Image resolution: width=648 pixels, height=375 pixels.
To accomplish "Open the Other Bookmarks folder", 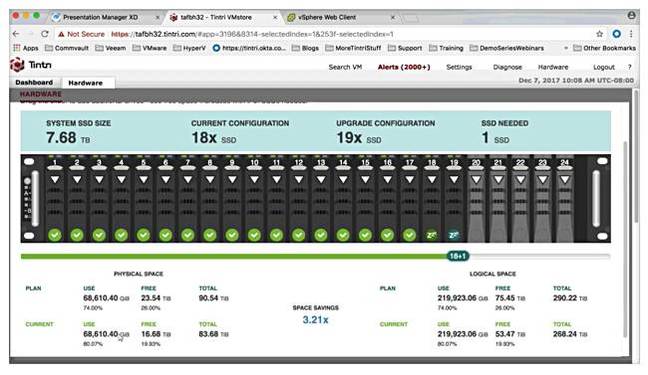I will pyautogui.click(x=604, y=48).
